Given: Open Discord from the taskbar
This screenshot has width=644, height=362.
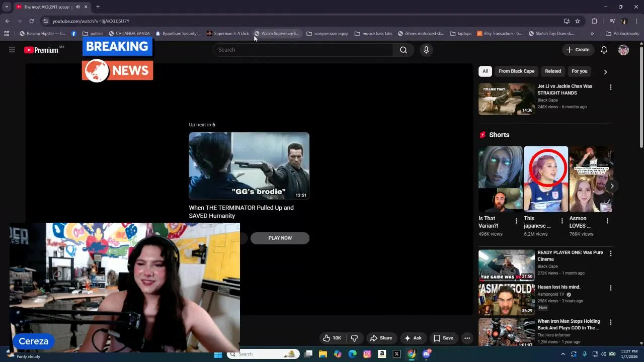Looking at the screenshot, I should [x=426, y=354].
